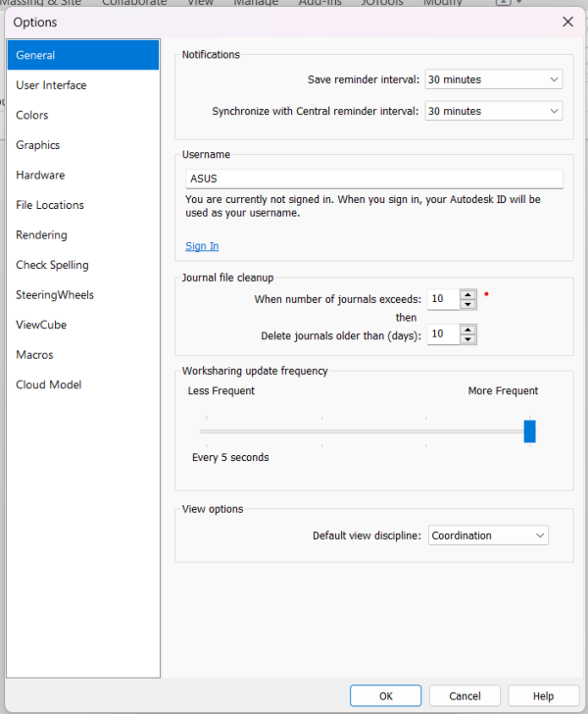The image size is (588, 714).
Task: Select the User Interface category
Action: [x=51, y=85]
